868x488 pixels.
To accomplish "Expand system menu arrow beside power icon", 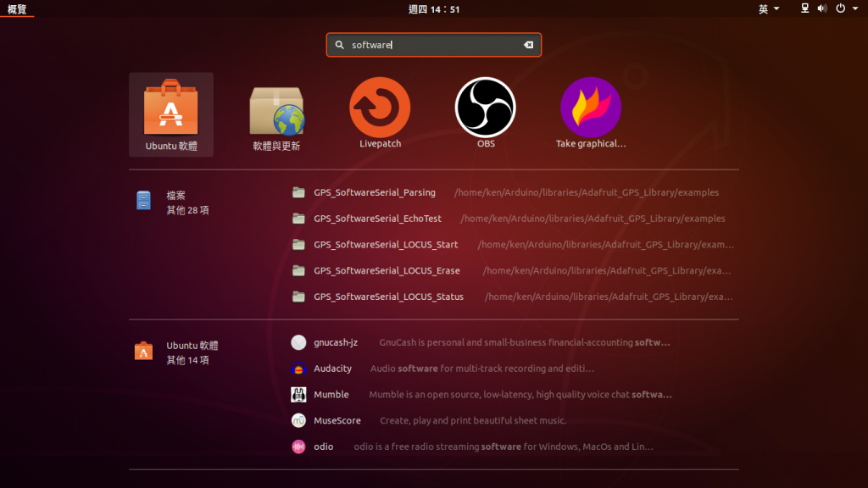I will coord(855,8).
